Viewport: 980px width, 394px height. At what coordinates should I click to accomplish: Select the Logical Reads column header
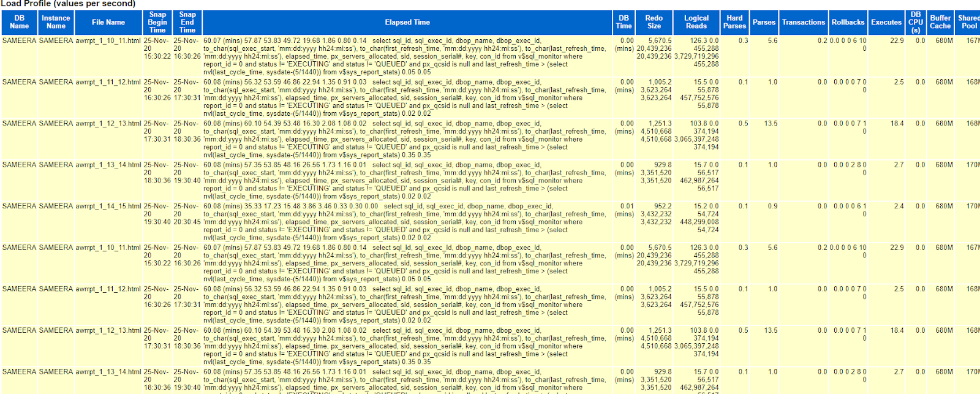coord(696,22)
